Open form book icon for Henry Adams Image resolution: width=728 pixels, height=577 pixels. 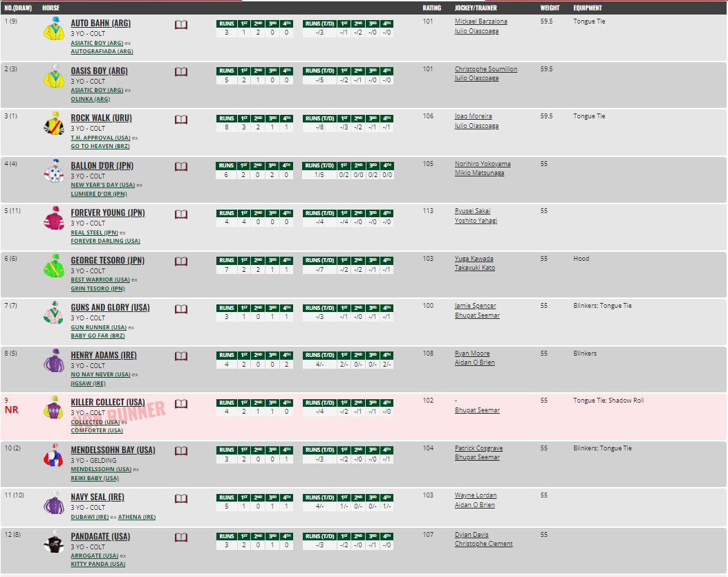coord(181,356)
